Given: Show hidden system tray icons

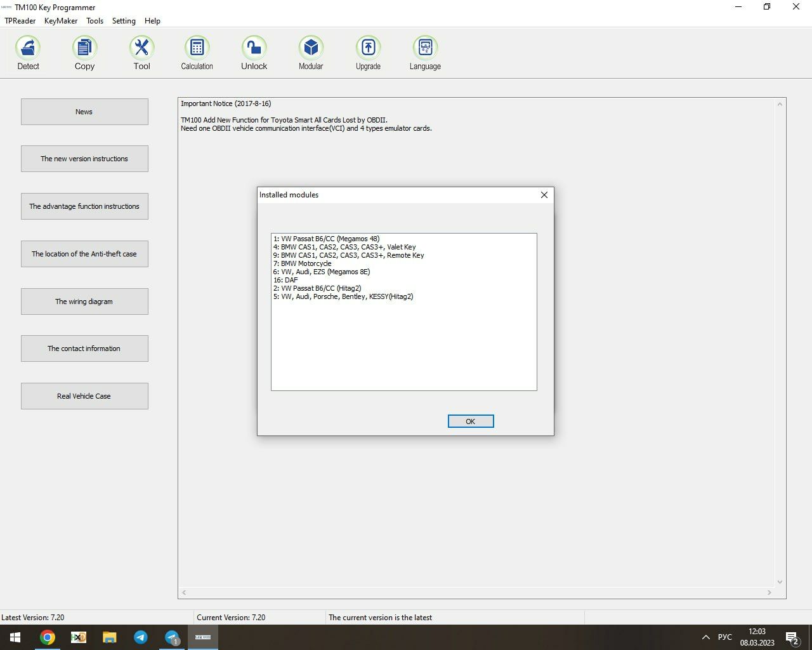Looking at the screenshot, I should 705,637.
